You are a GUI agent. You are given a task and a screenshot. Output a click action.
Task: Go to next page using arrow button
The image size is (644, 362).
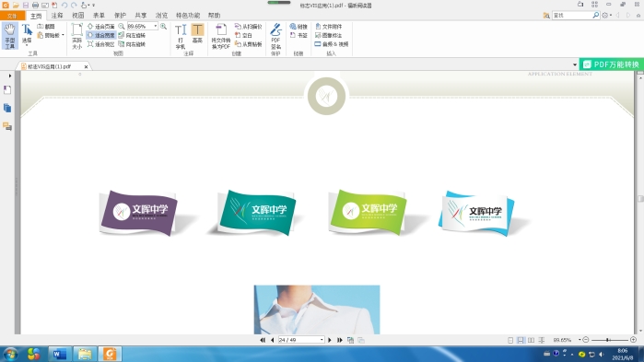tap(330, 340)
